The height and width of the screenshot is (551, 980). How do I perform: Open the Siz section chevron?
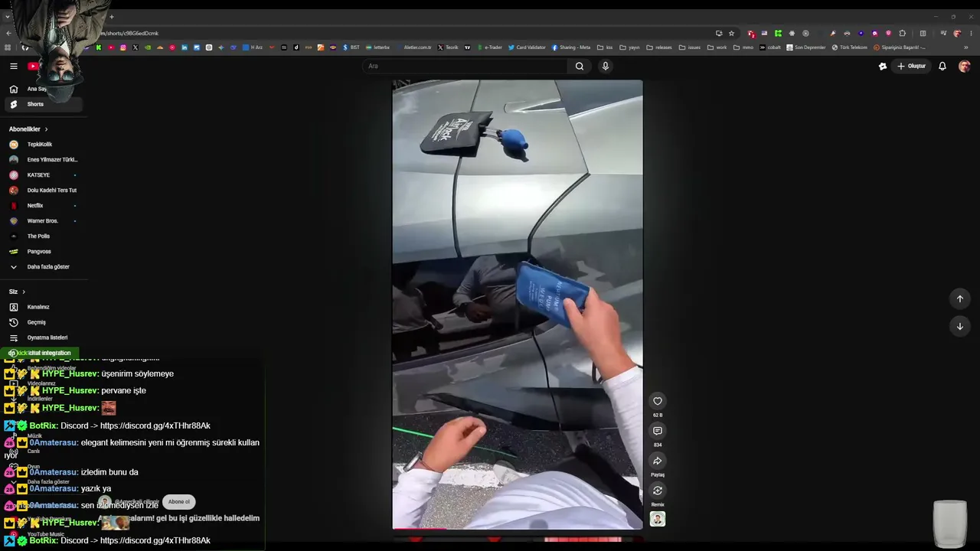coord(24,292)
